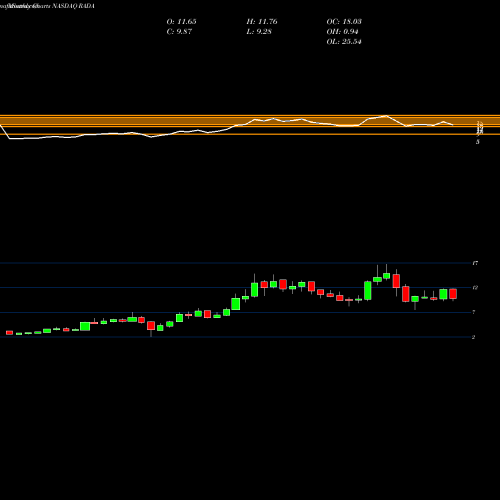Image resolution: width=500 pixels, height=500 pixels.
Task: Select the close value C: 9.87
Action: [179, 32]
